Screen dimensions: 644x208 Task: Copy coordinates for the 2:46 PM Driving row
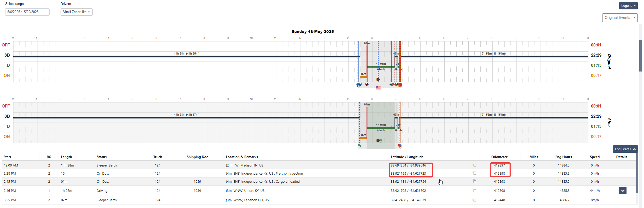coord(474,191)
